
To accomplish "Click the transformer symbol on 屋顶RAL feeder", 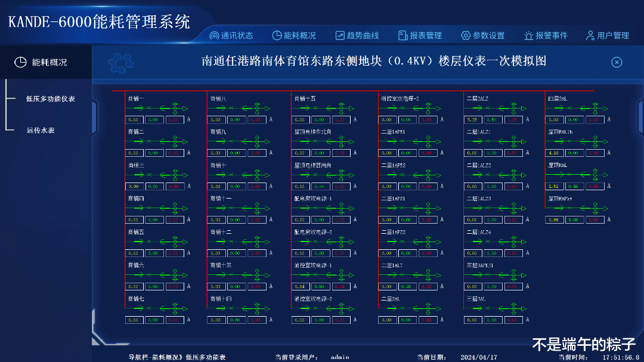I will click(595, 175).
